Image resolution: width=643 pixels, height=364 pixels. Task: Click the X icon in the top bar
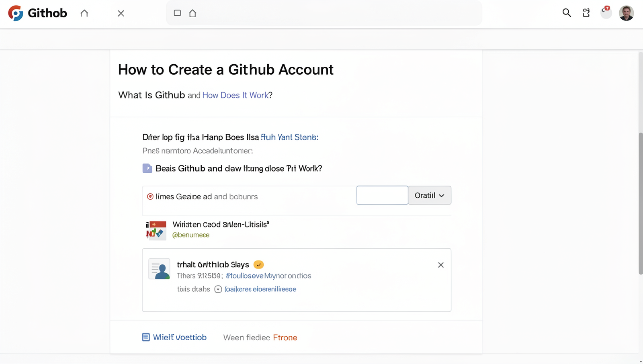[121, 13]
